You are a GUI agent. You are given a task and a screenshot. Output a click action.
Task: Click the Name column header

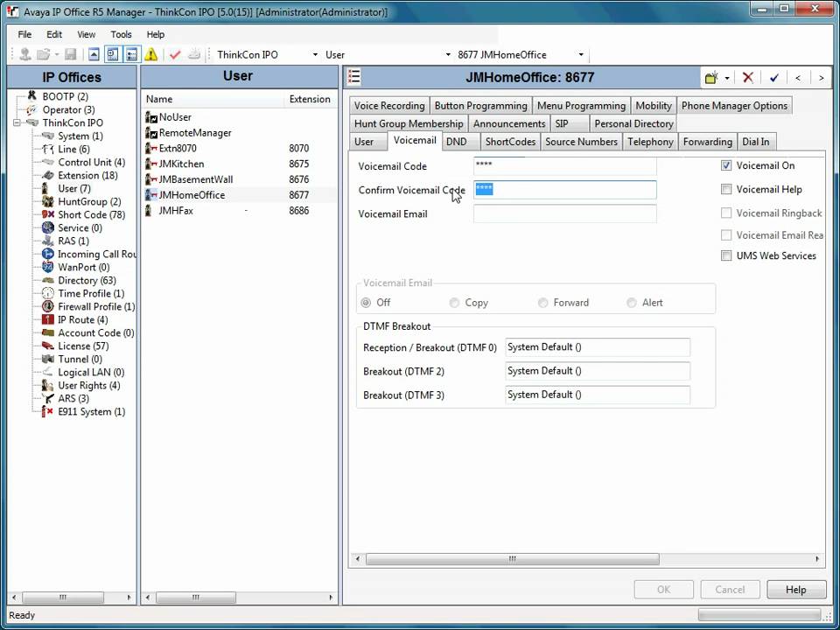click(x=213, y=99)
